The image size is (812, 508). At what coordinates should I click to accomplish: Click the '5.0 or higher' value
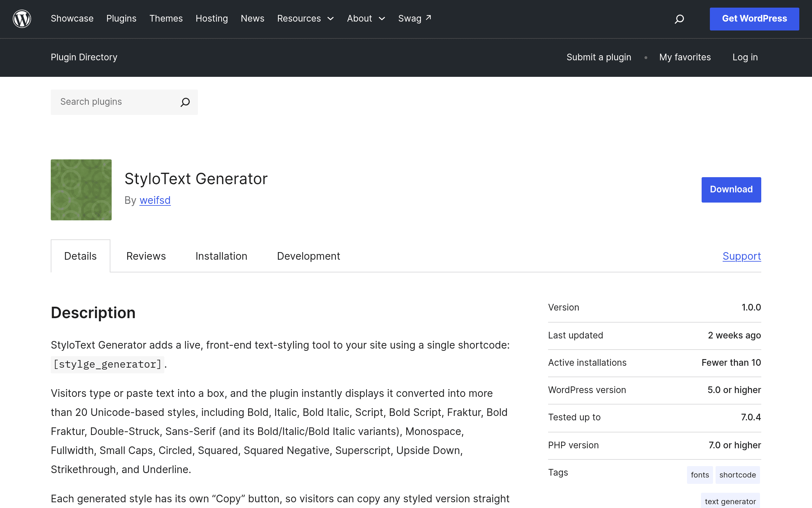[734, 390]
